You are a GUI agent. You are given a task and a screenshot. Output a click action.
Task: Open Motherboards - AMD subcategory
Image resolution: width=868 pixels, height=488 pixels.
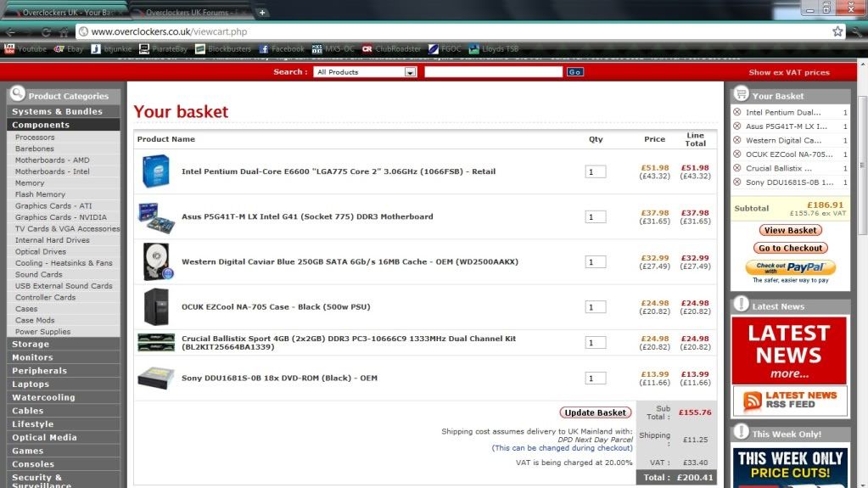point(52,160)
